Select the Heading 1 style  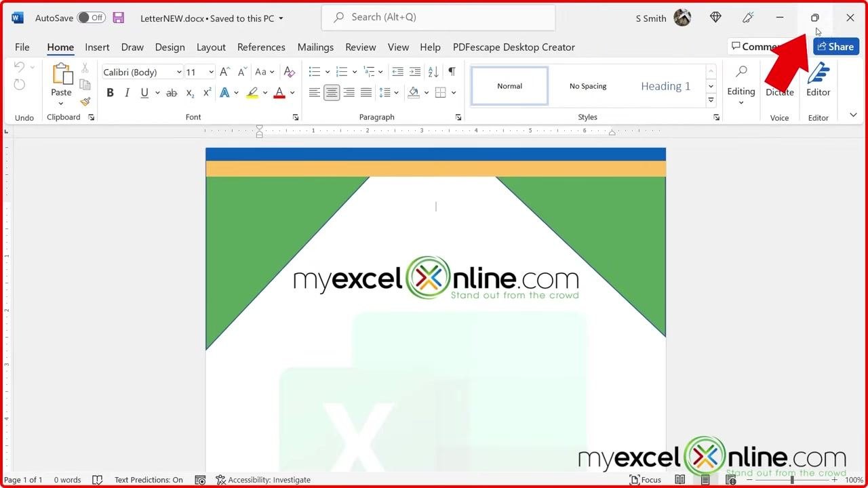click(665, 86)
